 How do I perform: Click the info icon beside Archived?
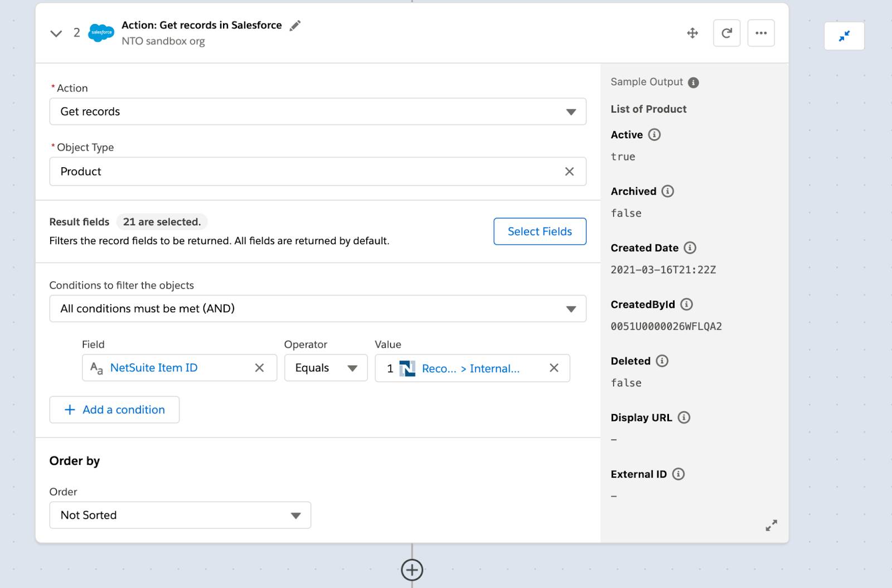coord(667,191)
